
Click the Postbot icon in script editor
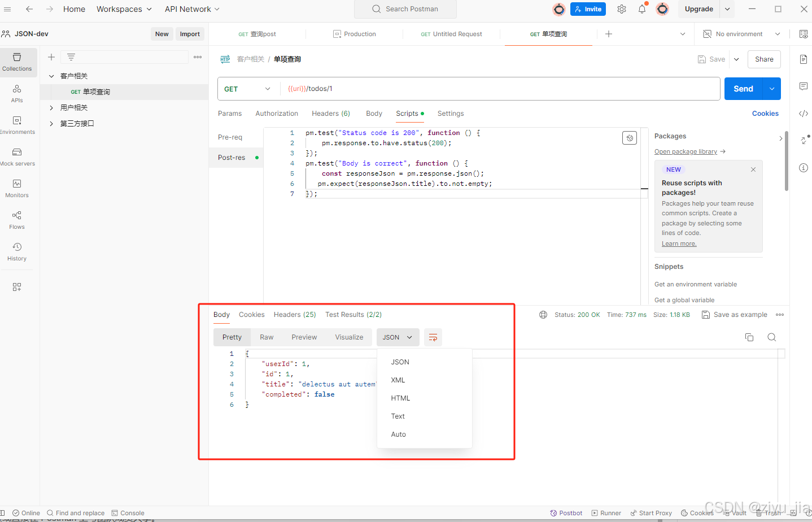[x=630, y=138]
